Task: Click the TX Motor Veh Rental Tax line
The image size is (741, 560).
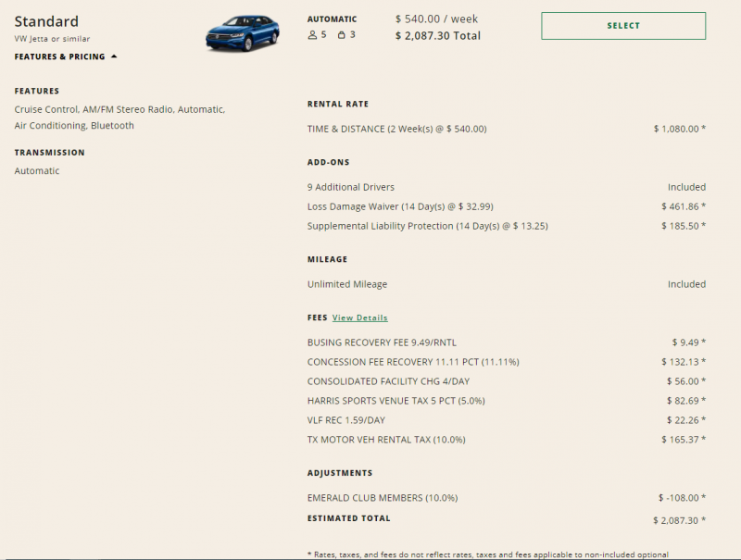Action: click(x=386, y=440)
